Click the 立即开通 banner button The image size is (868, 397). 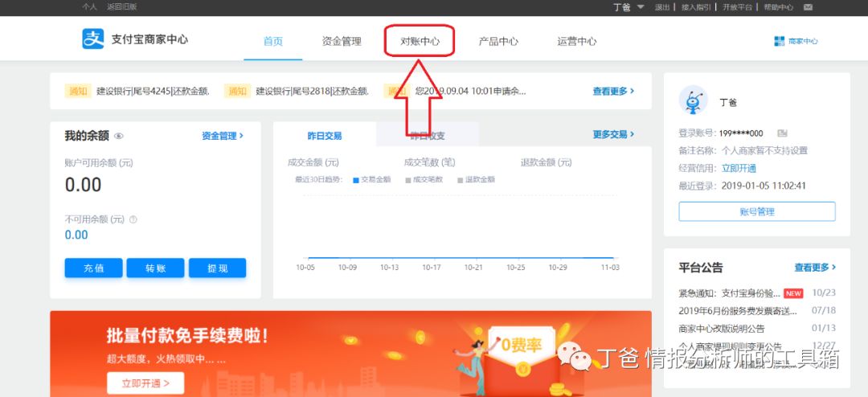tap(145, 383)
